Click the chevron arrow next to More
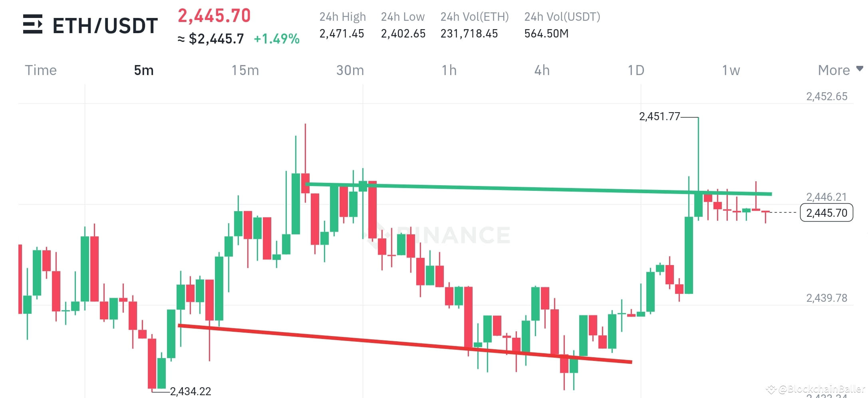The height and width of the screenshot is (398, 868). tap(860, 69)
